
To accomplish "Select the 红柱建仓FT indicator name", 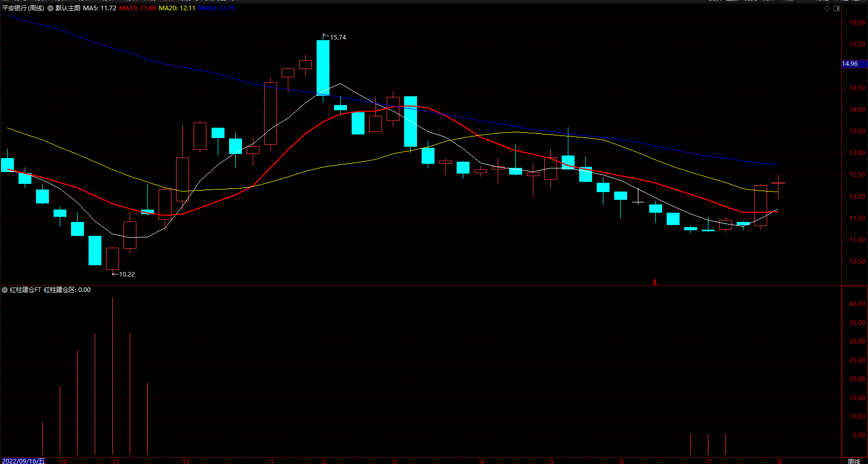I will click(x=25, y=290).
